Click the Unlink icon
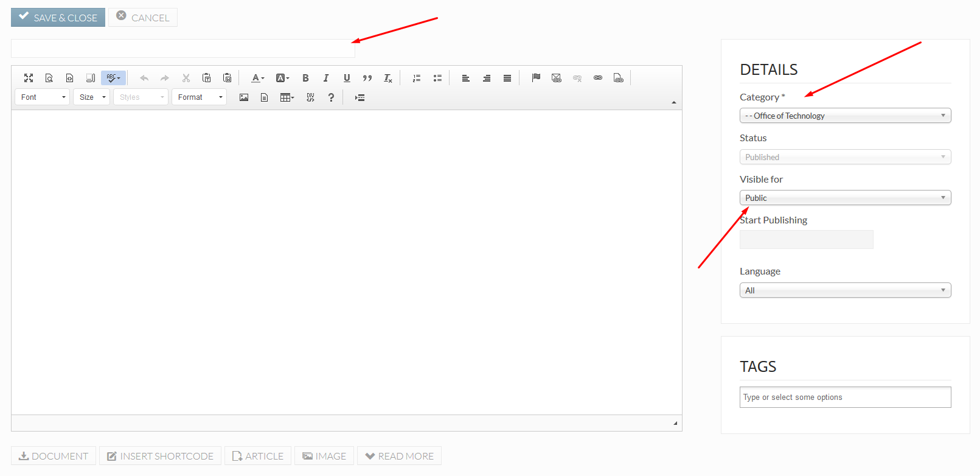The width and height of the screenshot is (980, 476). click(x=577, y=78)
